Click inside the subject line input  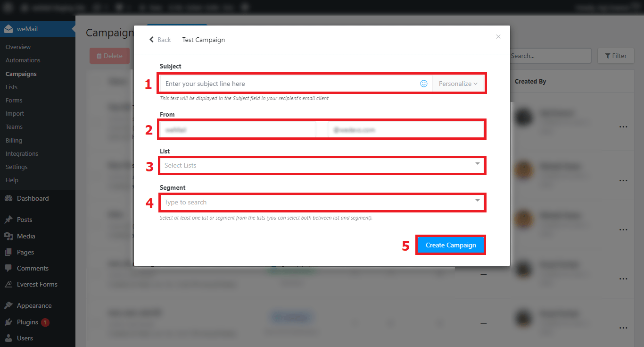point(283,83)
